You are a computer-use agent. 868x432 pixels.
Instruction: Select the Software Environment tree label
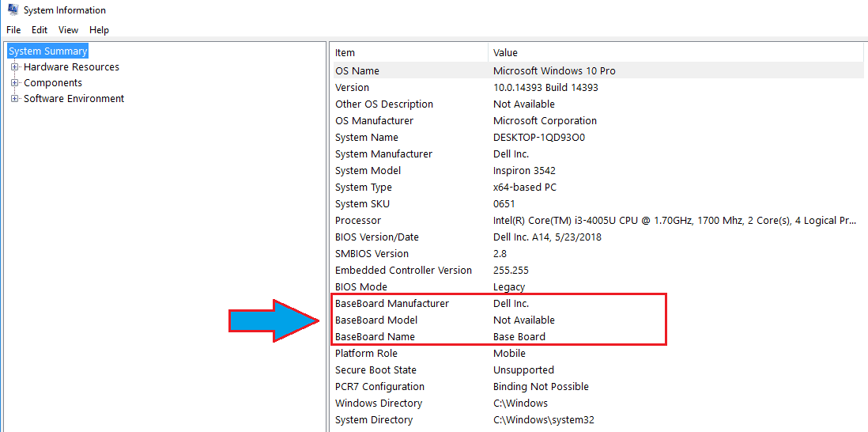pyautogui.click(x=74, y=99)
